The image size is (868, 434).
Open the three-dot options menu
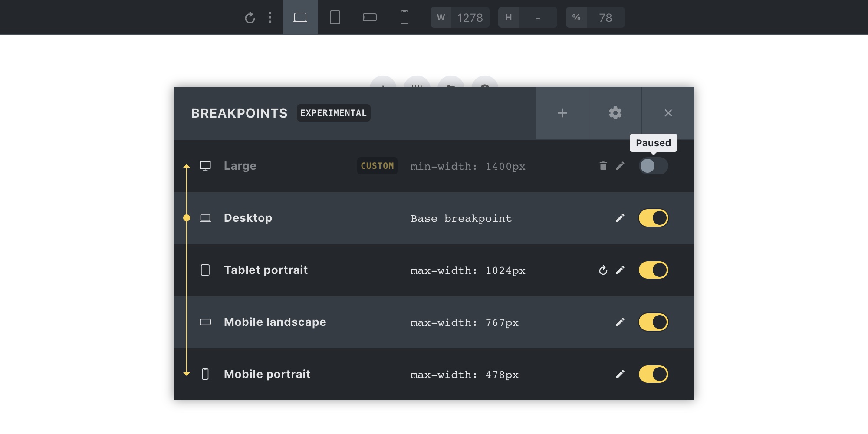click(x=270, y=17)
